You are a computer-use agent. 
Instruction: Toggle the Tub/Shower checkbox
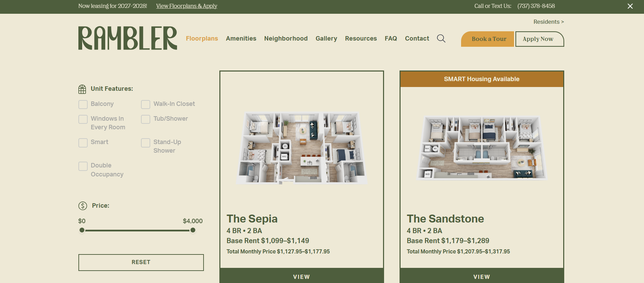[145, 119]
